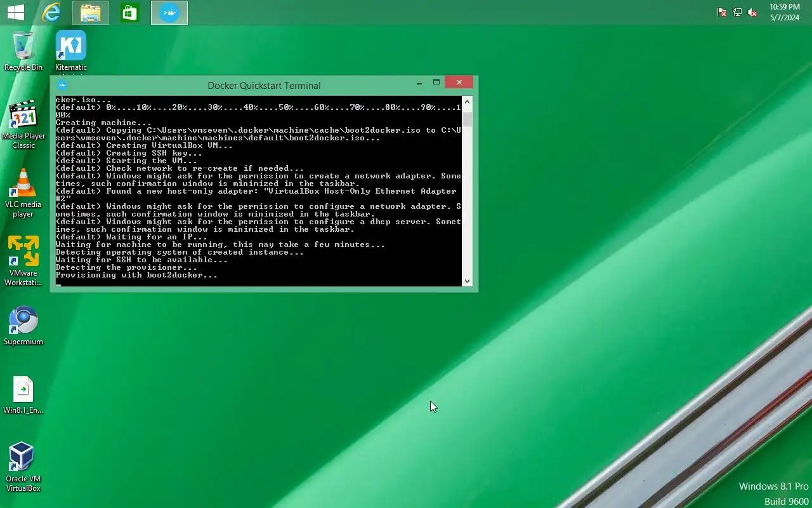Open the muted volume tray icon

pyautogui.click(x=752, y=12)
